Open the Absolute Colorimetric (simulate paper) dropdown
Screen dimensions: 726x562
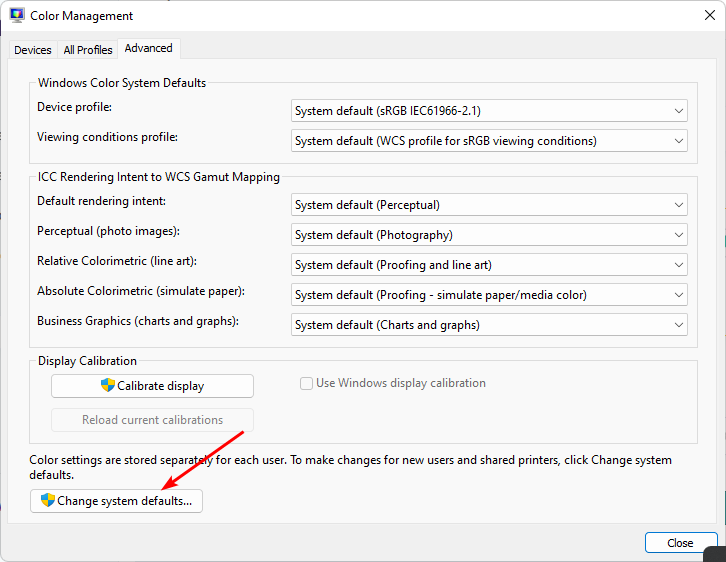[x=489, y=295]
